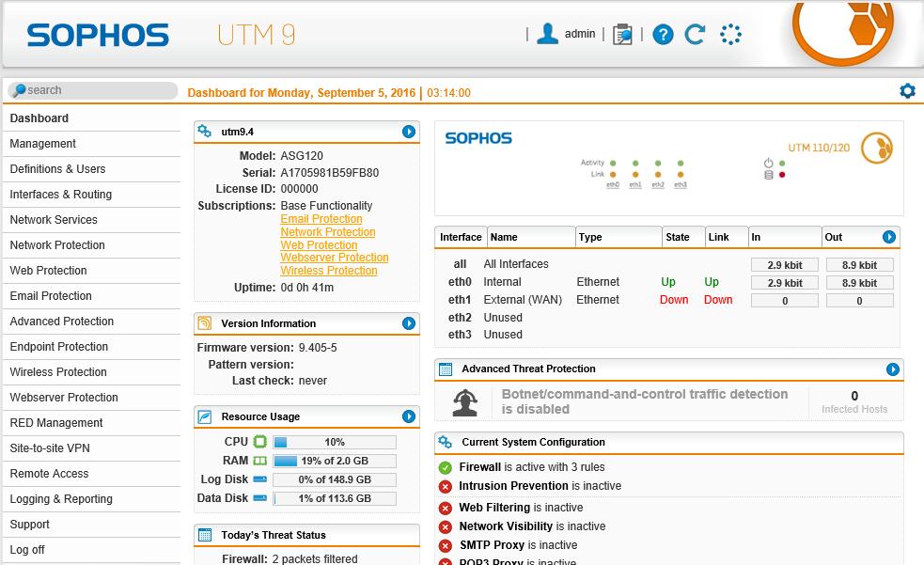Click red X icon beside SMTP Proxy
The width and height of the screenshot is (924, 565).
pos(446,545)
